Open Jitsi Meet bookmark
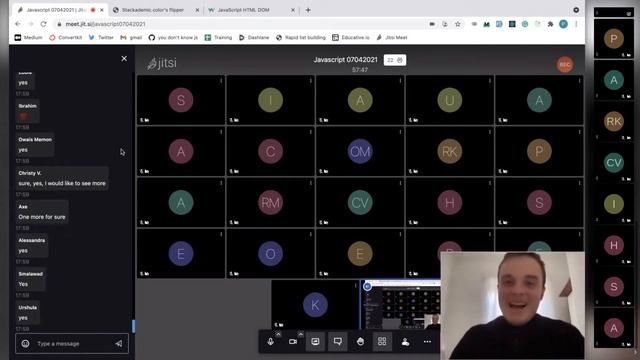This screenshot has width=640, height=360. (391, 38)
